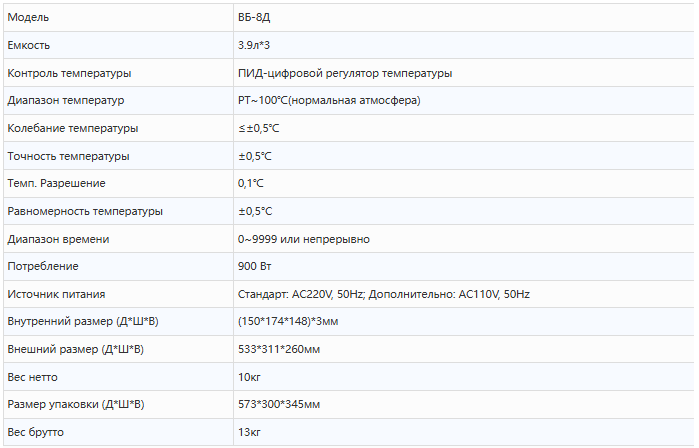The width and height of the screenshot is (699, 448).
Task: Click the 'Диапазон температур' label
Action: pos(66,100)
